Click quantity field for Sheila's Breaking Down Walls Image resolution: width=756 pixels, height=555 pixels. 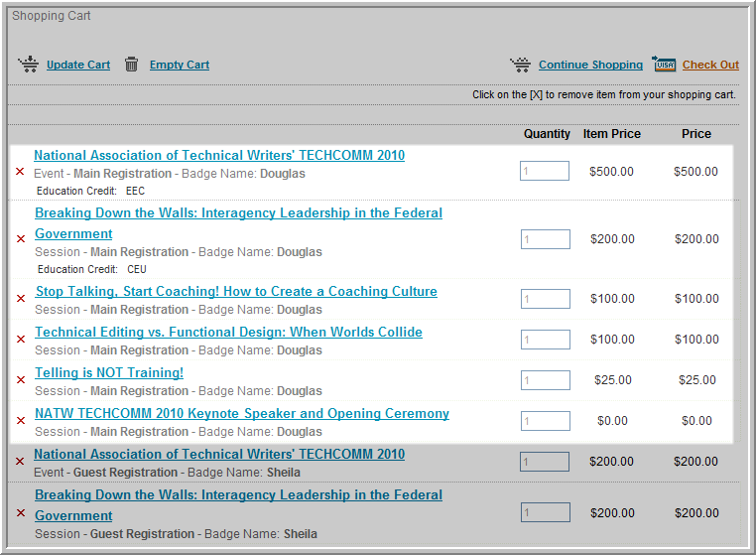tap(546, 512)
